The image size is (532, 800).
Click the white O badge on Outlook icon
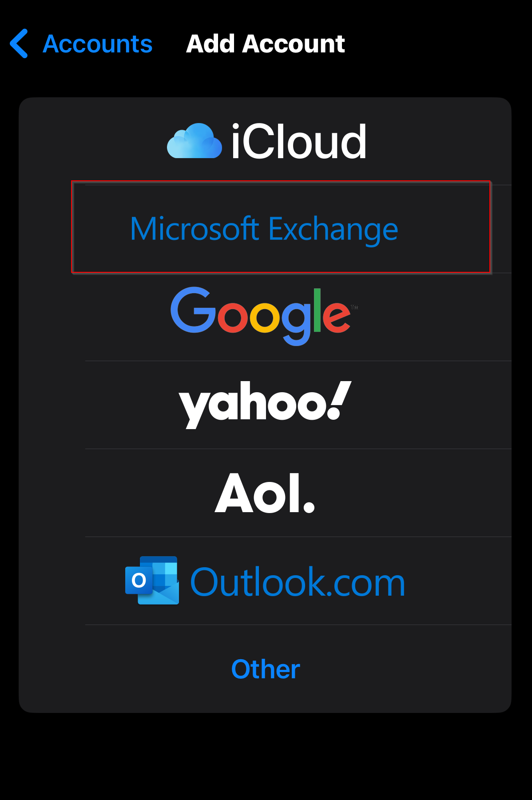click(x=139, y=580)
